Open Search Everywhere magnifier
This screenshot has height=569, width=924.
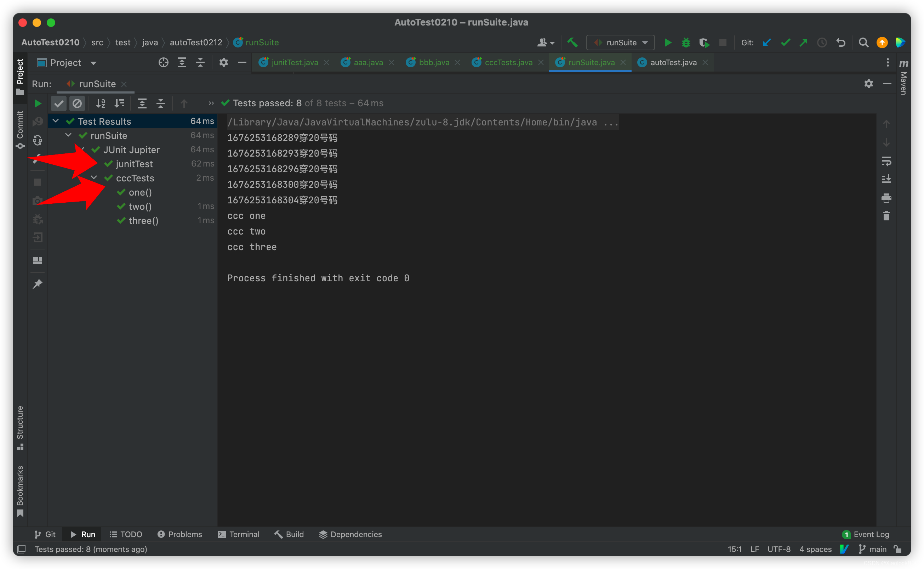[x=863, y=43]
